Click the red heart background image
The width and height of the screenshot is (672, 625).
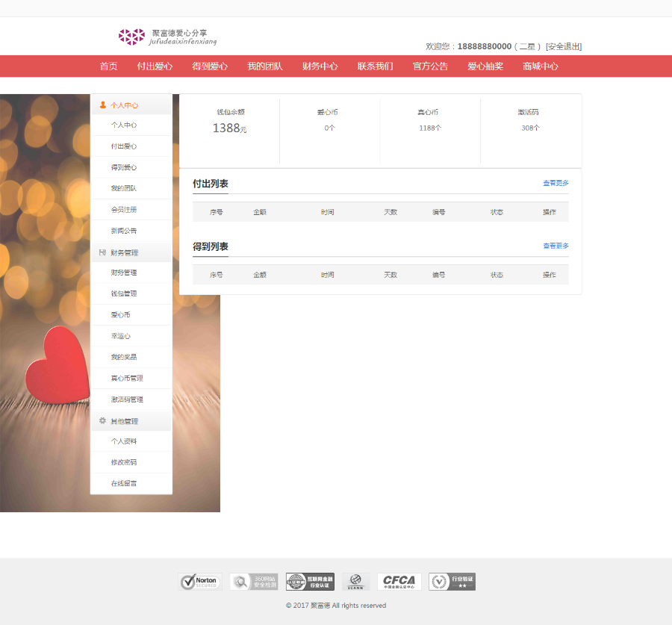coord(57,367)
